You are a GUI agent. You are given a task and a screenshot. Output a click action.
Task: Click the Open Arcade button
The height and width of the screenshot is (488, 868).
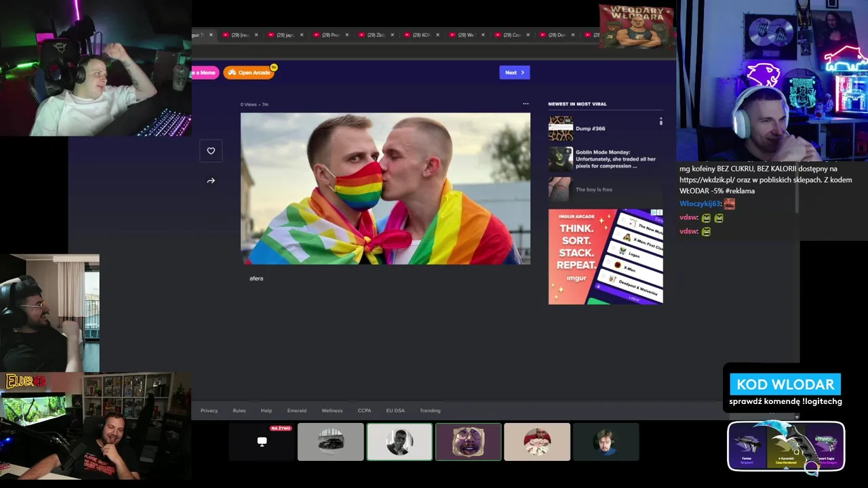[x=249, y=73]
